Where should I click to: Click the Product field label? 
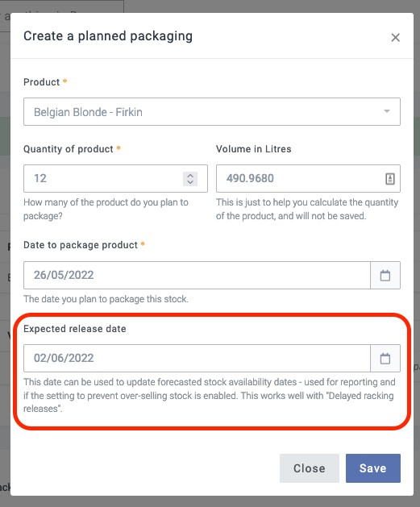pyautogui.click(x=41, y=82)
